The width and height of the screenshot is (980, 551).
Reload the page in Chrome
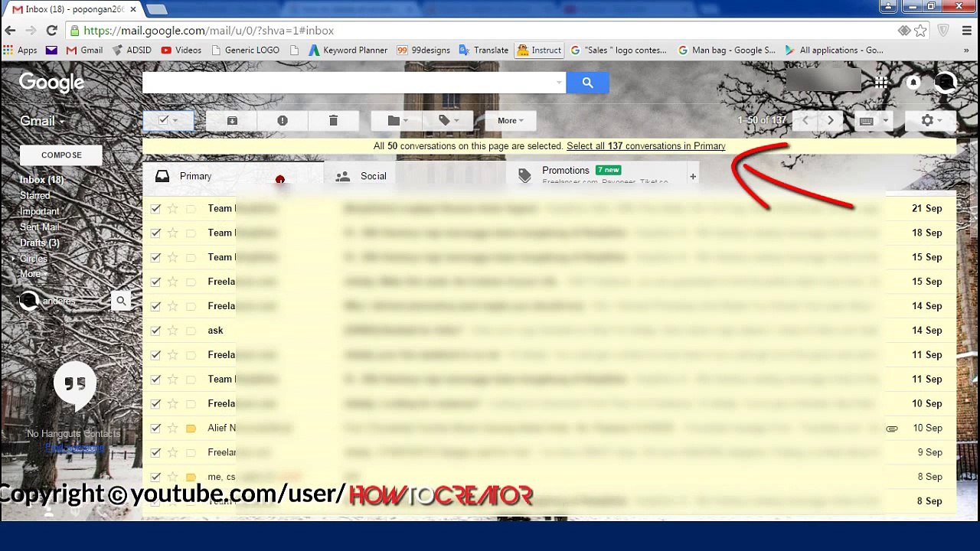(51, 31)
